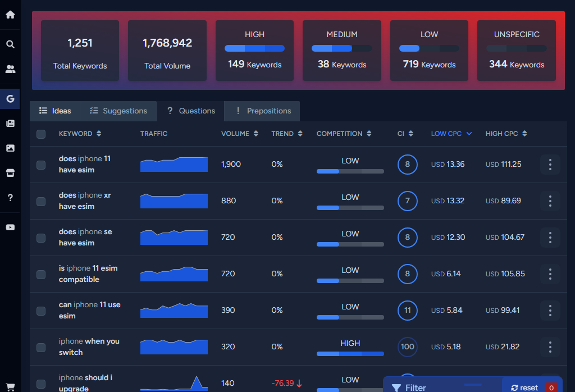
Task: Click CI badge 11 for 'can iphone 11 use esim'
Action: coord(408,310)
